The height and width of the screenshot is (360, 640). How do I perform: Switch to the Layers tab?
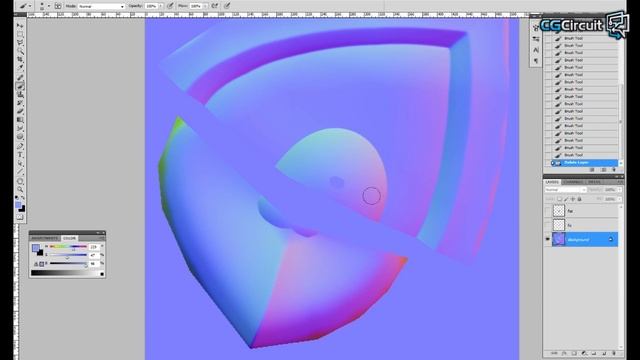(x=552, y=182)
